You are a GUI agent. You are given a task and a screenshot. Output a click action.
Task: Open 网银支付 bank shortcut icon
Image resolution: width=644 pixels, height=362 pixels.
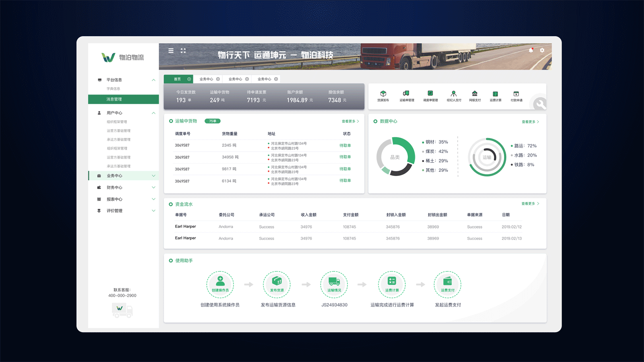point(475,93)
